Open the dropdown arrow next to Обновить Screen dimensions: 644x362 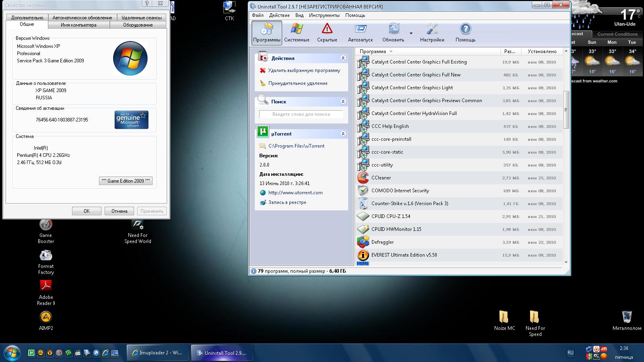click(411, 33)
